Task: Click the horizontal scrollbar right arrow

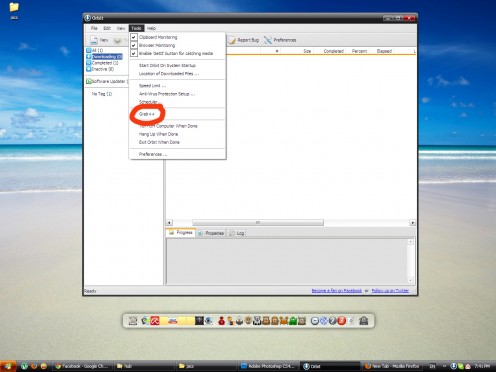Action: [413, 222]
